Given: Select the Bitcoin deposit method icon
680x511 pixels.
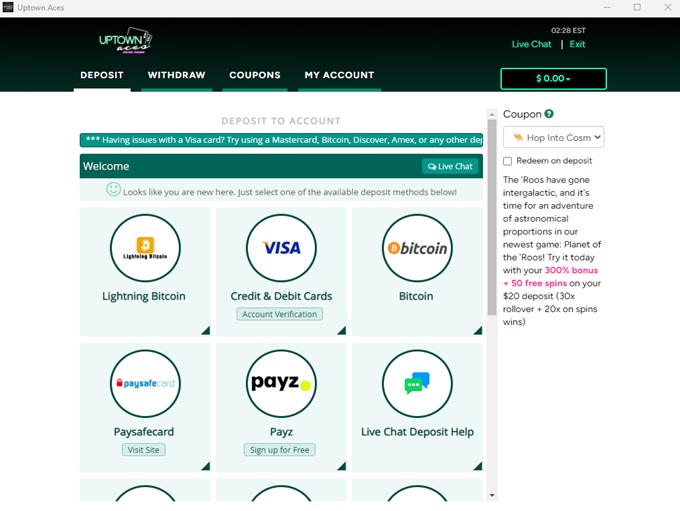Looking at the screenshot, I should point(417,248).
